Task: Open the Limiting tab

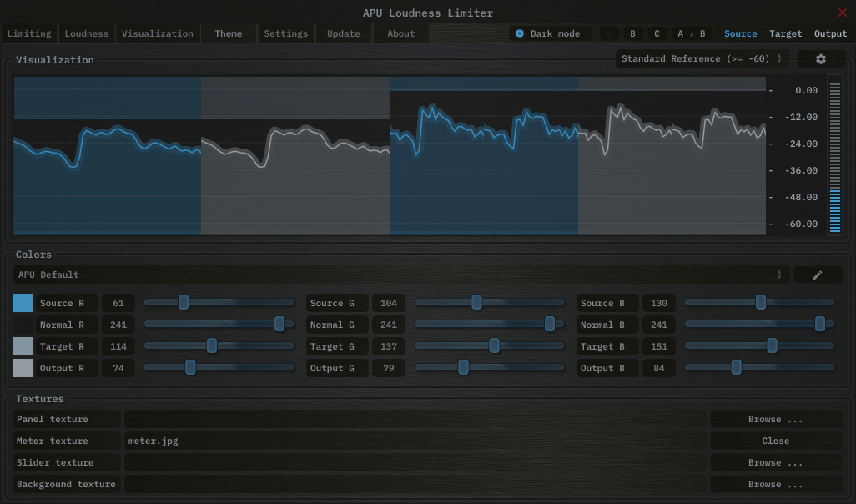Action: [29, 34]
